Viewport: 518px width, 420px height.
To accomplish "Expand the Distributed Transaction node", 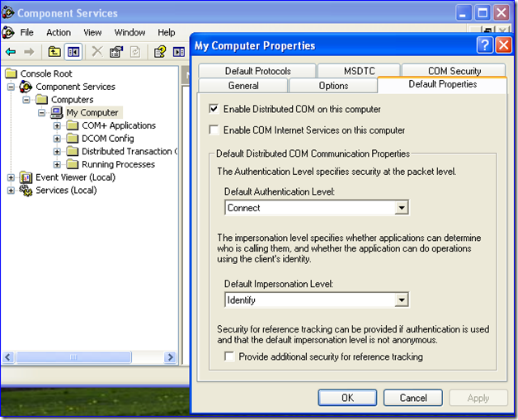I will click(x=57, y=151).
